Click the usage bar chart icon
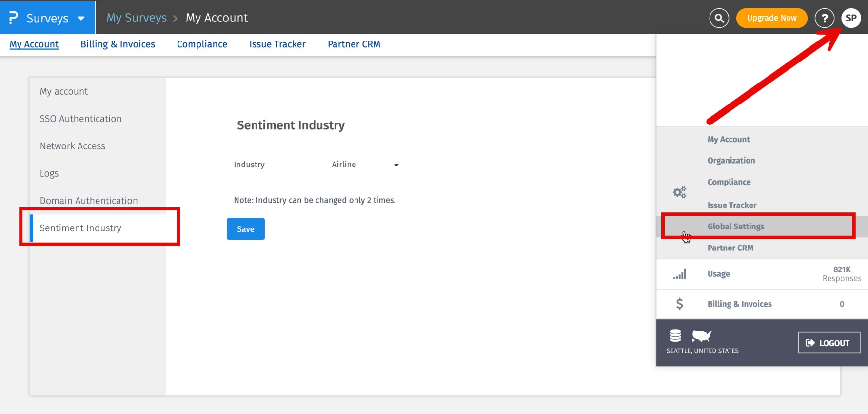This screenshot has width=868, height=414. pyautogui.click(x=680, y=274)
